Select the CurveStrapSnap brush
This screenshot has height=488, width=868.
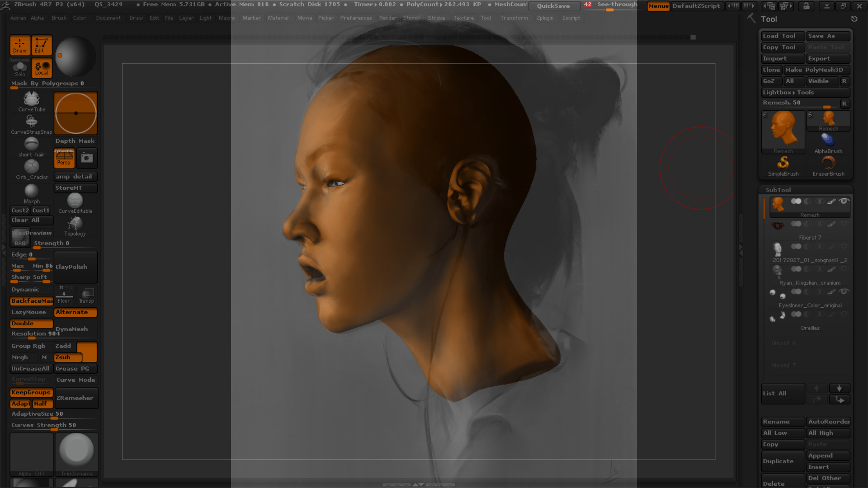[x=32, y=124]
